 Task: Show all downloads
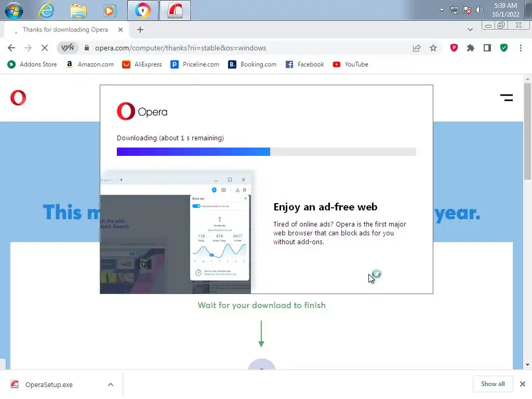click(x=493, y=384)
